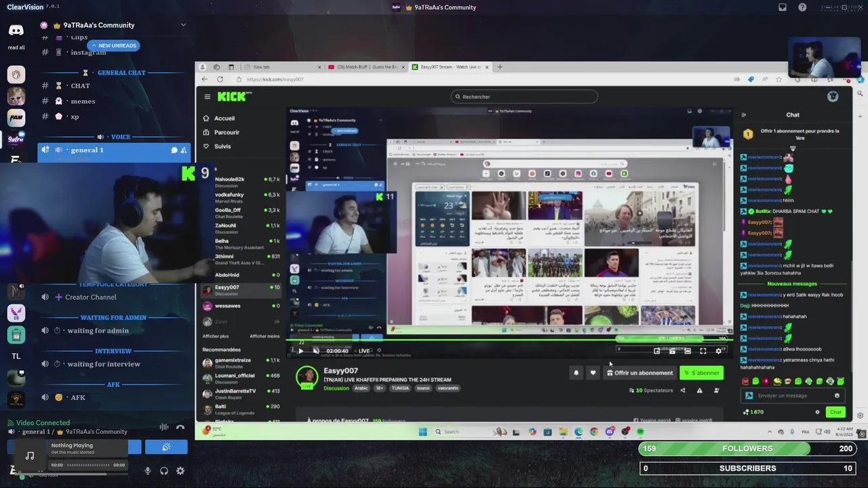Toggle noise suppression icon in voice panel
Image resolution: width=868 pixels, height=488 pixels.
[x=164, y=427]
